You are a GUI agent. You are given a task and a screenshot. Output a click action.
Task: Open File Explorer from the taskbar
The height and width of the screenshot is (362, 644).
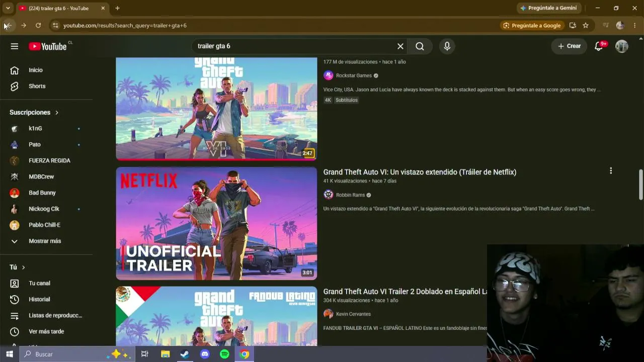pos(165,354)
